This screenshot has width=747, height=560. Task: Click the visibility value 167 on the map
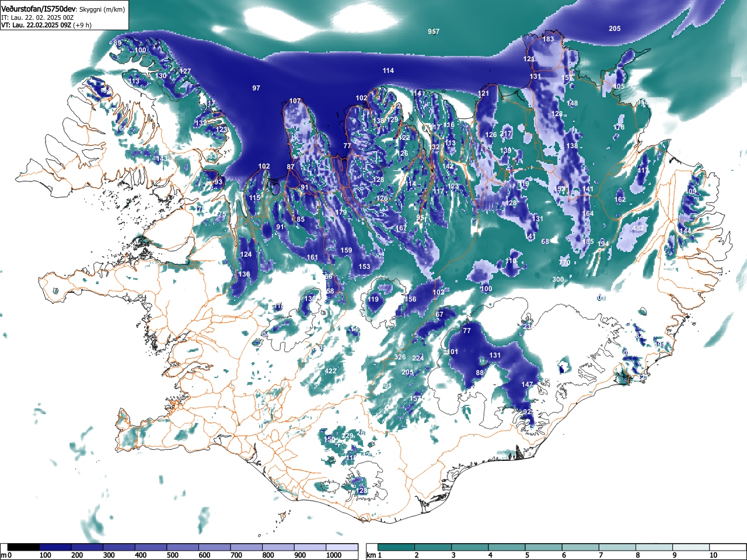pos(401,228)
